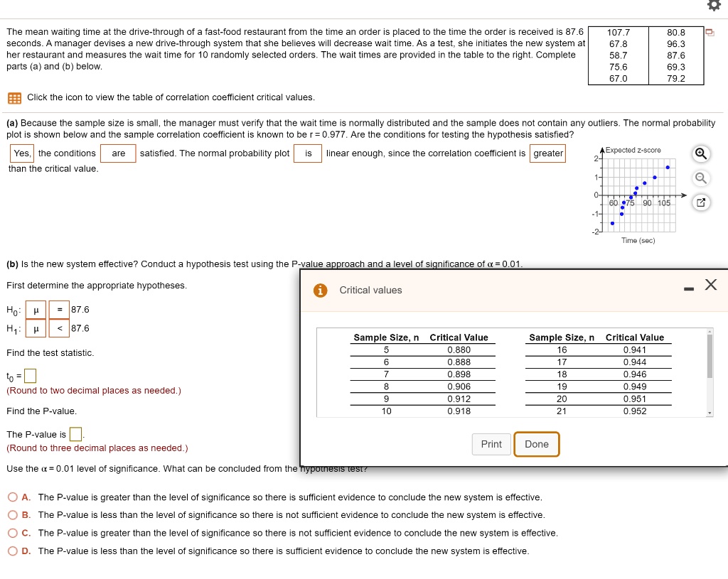The width and height of the screenshot is (728, 579).
Task: Zoom in on the normal probability plot
Action: pyautogui.click(x=700, y=153)
